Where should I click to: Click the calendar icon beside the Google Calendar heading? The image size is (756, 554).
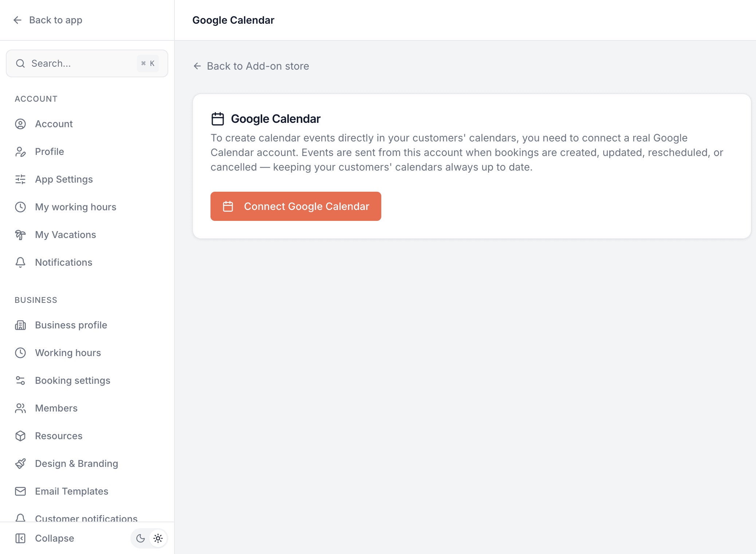point(218,119)
